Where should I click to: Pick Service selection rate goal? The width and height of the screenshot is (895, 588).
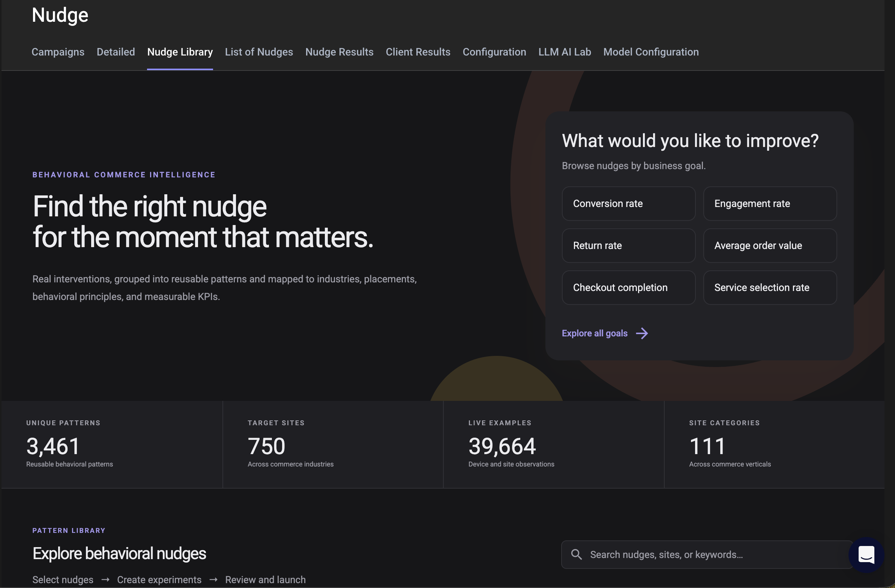pyautogui.click(x=770, y=288)
